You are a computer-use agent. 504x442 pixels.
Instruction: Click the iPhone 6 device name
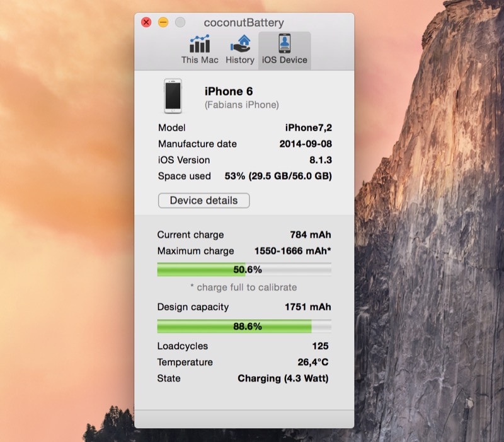pyautogui.click(x=229, y=91)
